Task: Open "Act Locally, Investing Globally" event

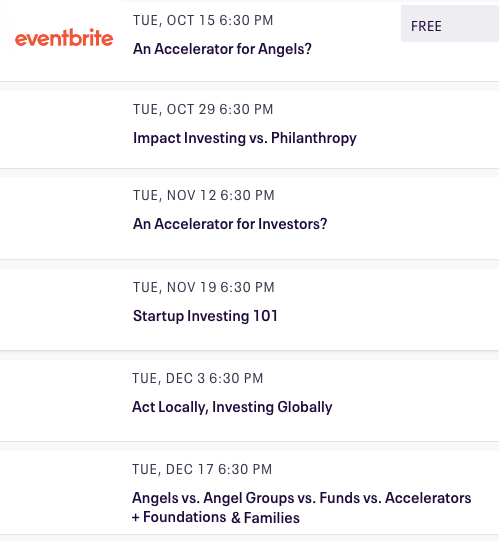Action: click(232, 407)
